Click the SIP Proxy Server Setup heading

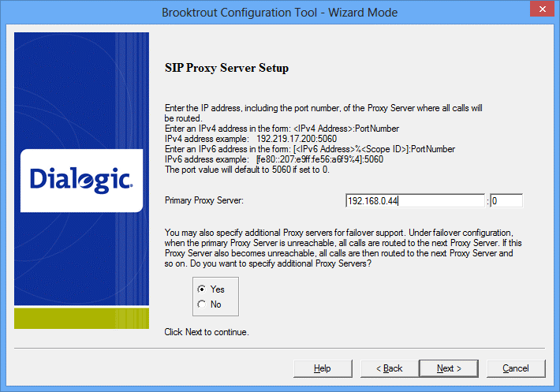click(226, 68)
